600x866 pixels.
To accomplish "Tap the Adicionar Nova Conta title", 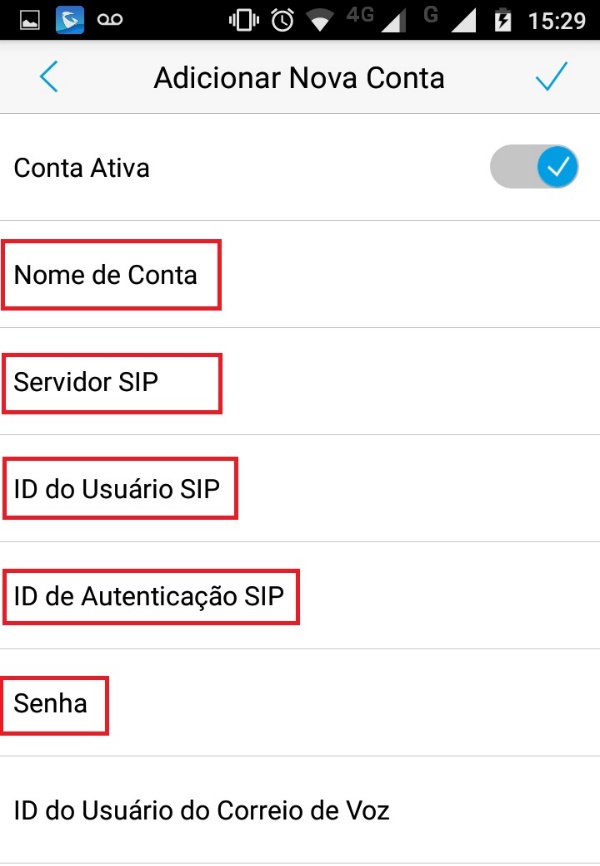I will tap(299, 77).
